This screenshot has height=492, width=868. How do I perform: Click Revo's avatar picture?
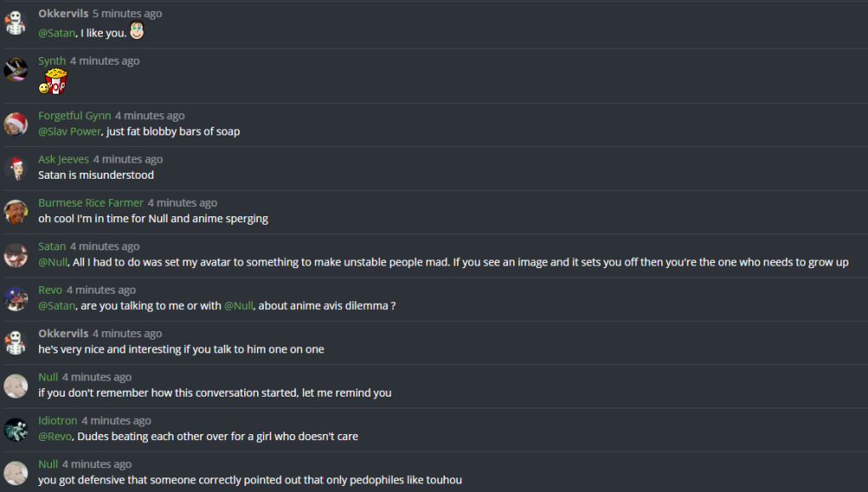coord(15,297)
